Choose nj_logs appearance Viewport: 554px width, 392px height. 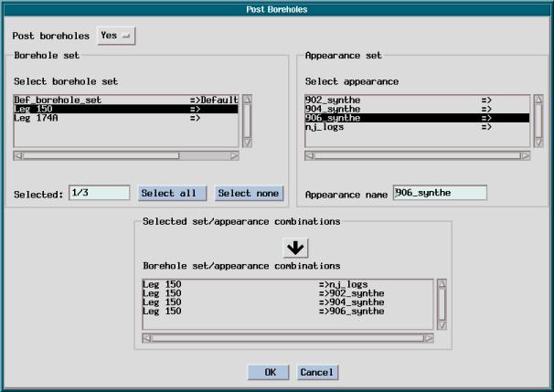tap(416, 127)
